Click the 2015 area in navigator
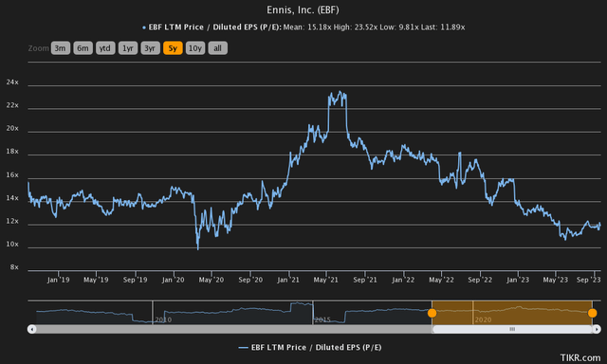The image size is (607, 364). coord(322,319)
